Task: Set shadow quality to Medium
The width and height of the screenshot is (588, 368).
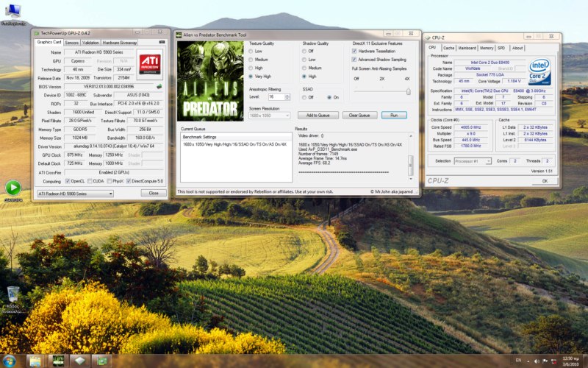Action: 312,68
